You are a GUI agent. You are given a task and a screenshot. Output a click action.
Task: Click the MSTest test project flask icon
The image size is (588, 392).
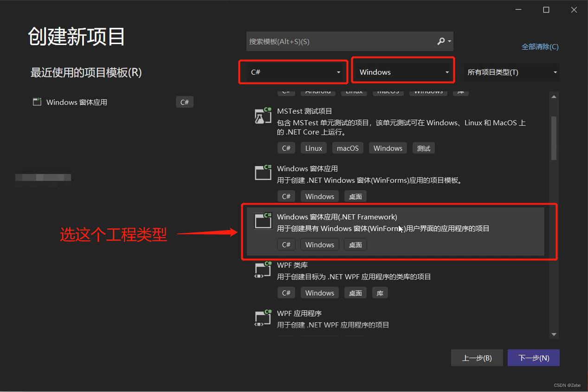tap(263, 115)
